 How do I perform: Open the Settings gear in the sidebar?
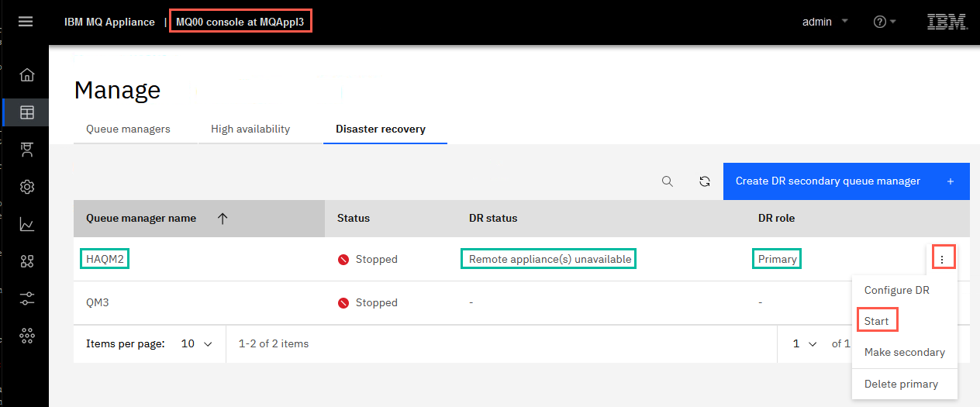tap(27, 187)
